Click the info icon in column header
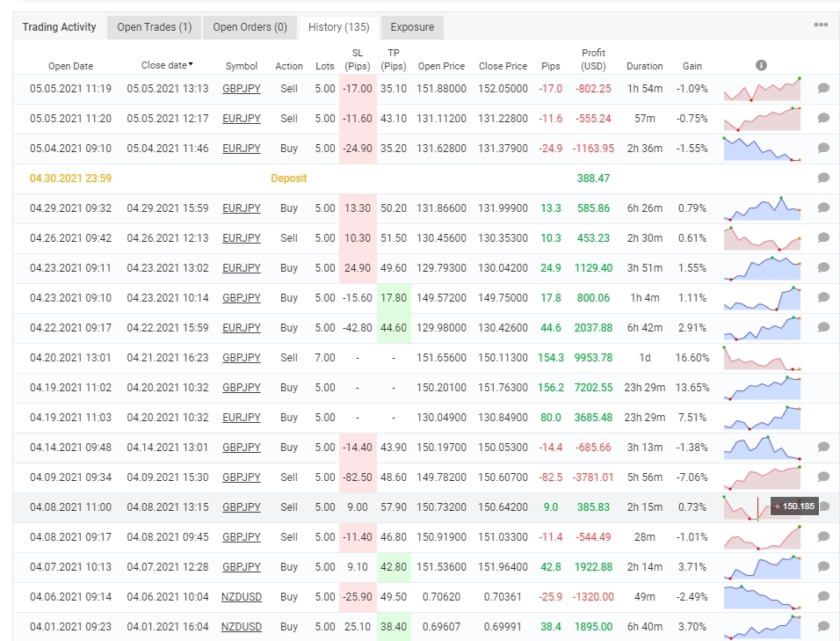 click(761, 65)
